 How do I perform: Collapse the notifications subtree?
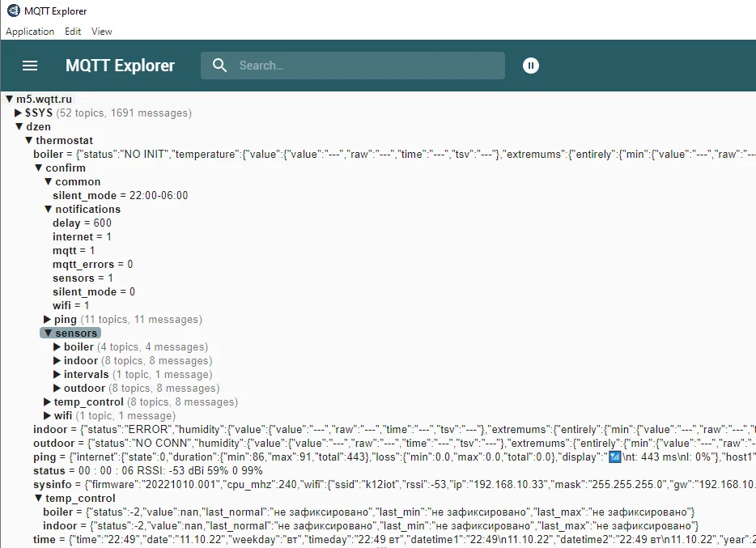[x=47, y=209]
